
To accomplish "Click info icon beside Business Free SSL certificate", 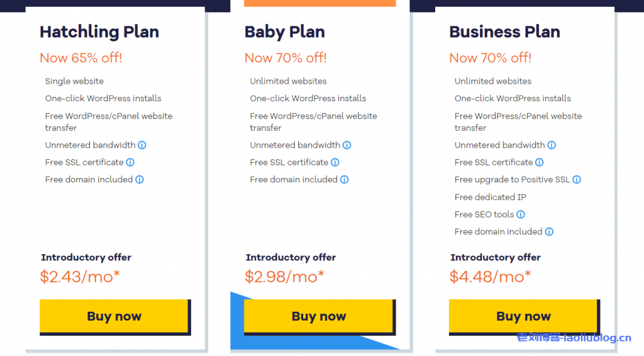I will pos(540,162).
